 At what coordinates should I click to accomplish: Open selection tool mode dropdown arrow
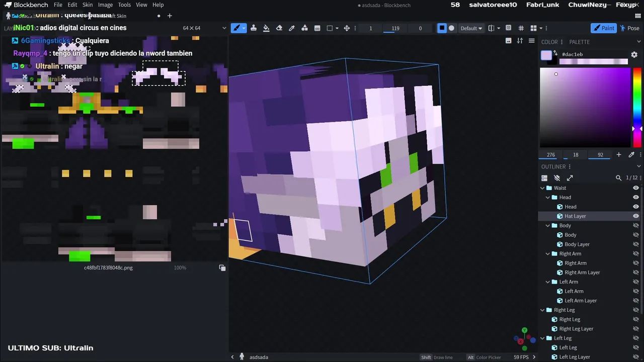pos(337,28)
